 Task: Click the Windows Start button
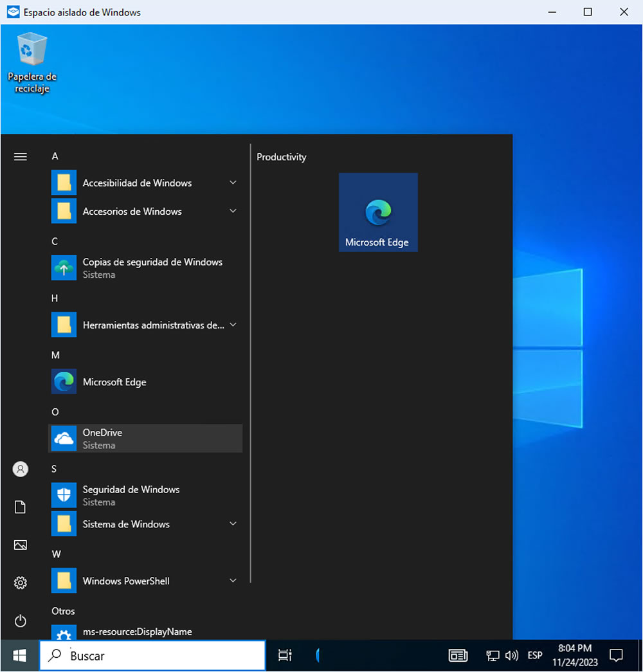click(x=20, y=655)
